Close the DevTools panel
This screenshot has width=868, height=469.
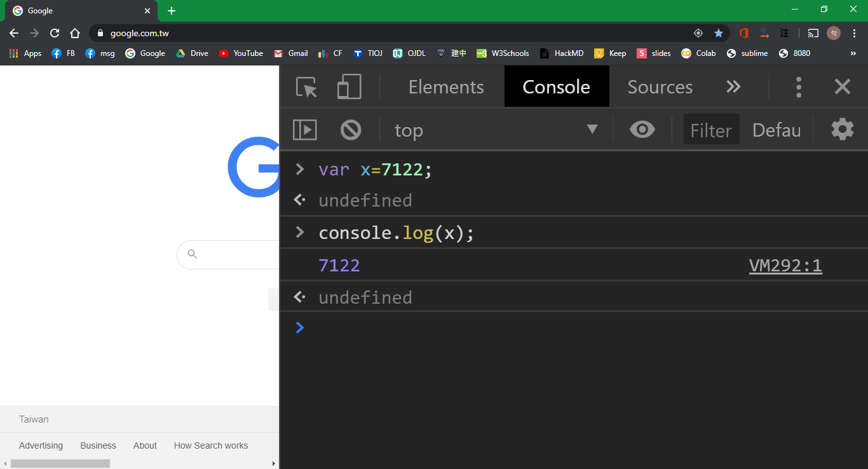843,87
